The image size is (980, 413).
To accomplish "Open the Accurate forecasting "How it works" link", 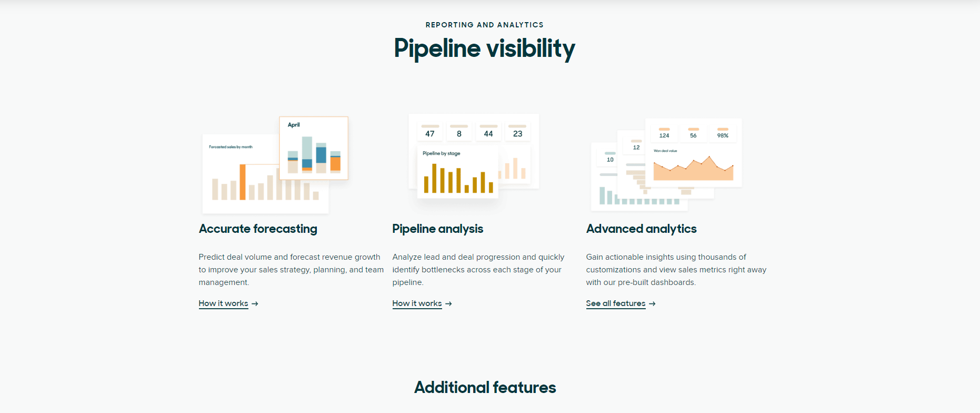I will click(223, 303).
